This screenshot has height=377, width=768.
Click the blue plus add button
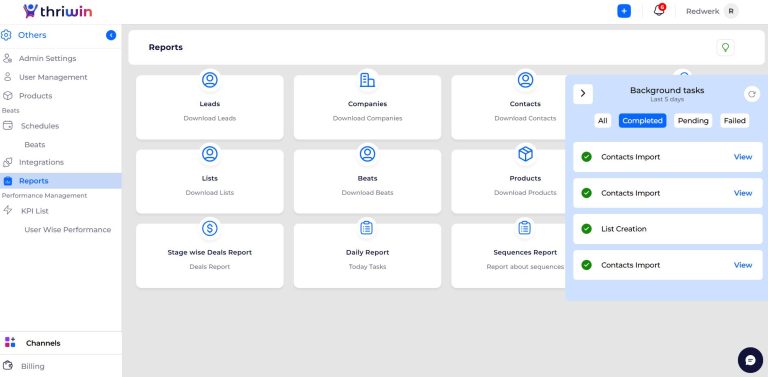[x=624, y=11]
